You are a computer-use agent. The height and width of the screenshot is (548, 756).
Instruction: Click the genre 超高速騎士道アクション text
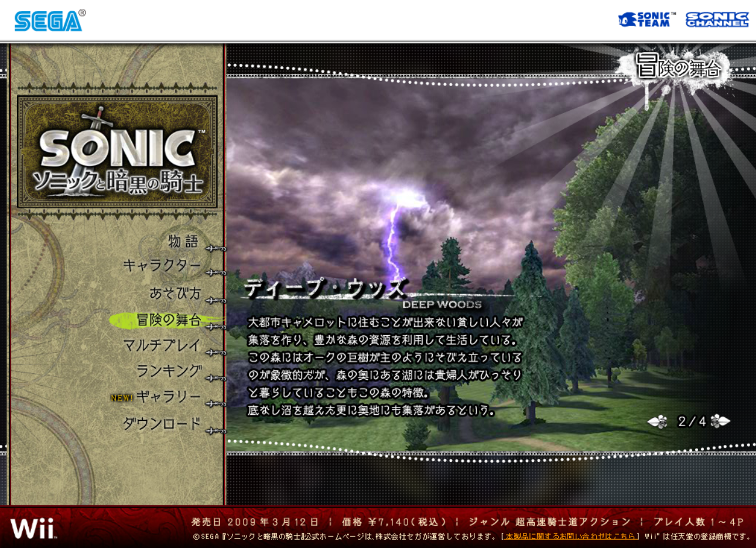[550, 522]
